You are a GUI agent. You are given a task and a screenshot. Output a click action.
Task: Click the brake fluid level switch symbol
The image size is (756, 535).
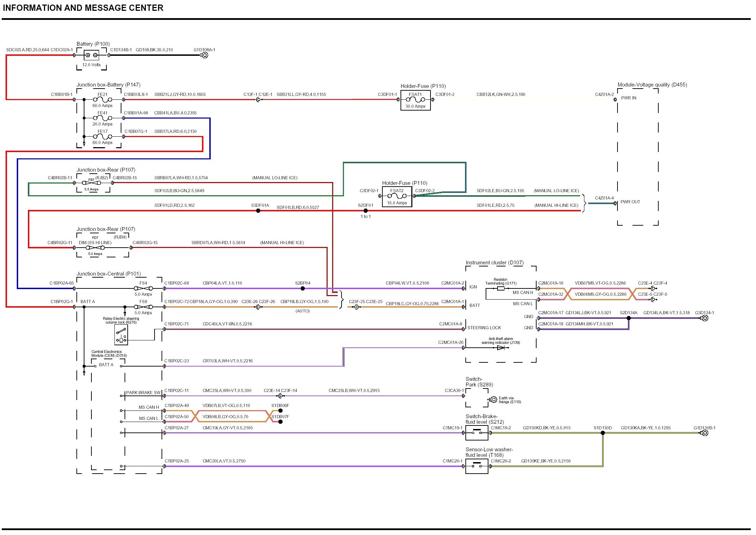[x=477, y=433]
